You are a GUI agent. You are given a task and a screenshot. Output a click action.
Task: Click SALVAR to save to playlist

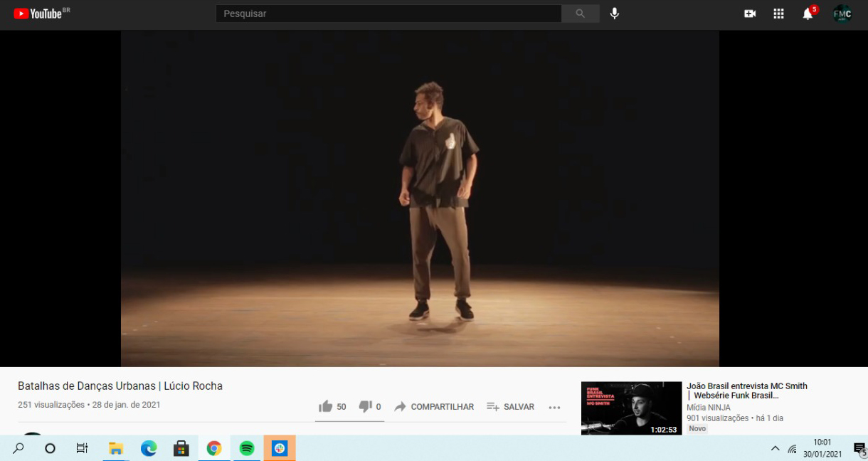pyautogui.click(x=510, y=407)
